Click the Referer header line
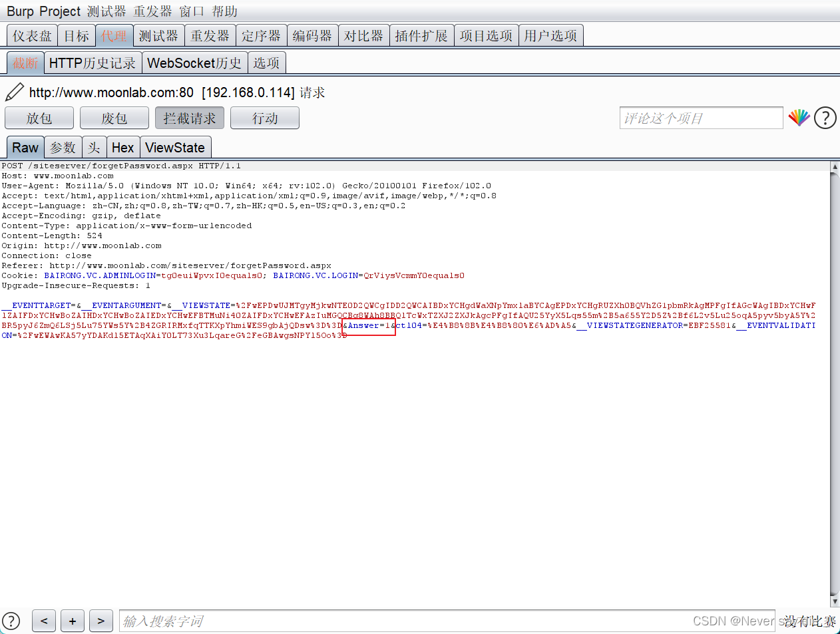840x634 pixels. [166, 265]
